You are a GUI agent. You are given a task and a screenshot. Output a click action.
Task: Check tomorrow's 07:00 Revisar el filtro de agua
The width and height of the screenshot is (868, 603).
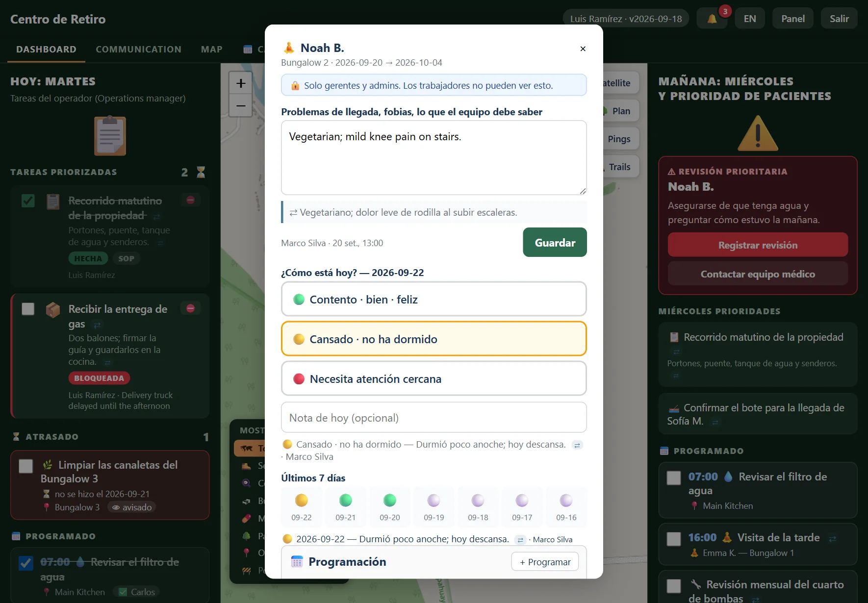674,478
